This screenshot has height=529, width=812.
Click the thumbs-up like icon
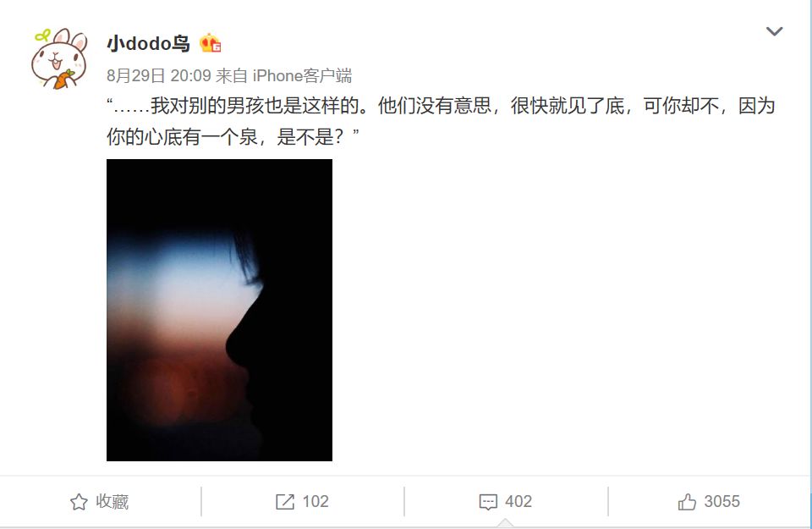687,502
